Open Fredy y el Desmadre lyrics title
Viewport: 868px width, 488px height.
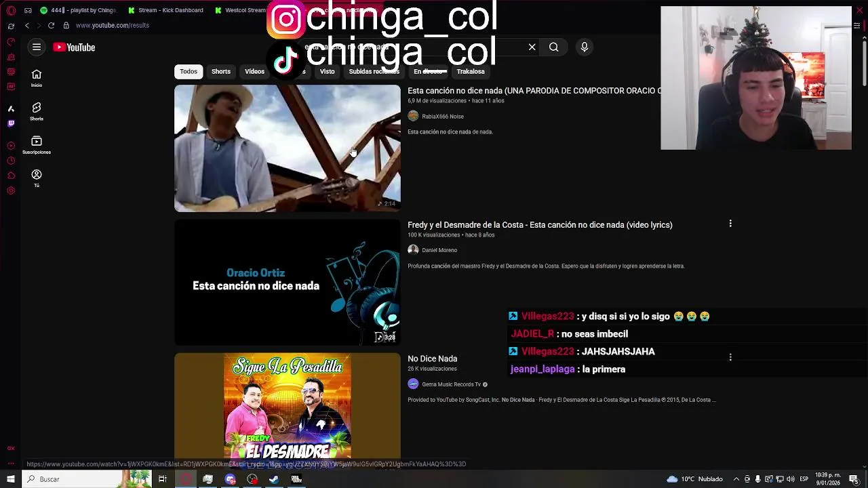(540, 225)
